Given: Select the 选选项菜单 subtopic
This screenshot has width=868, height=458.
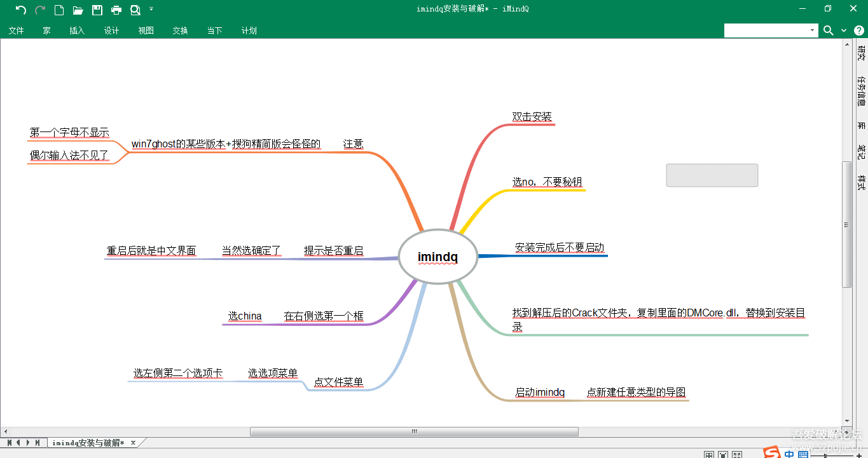Looking at the screenshot, I should pos(273,373).
